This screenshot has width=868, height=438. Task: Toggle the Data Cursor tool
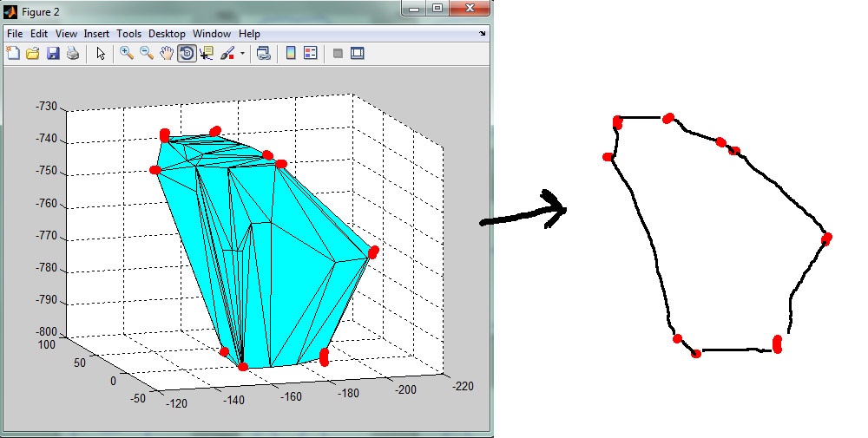(x=207, y=54)
